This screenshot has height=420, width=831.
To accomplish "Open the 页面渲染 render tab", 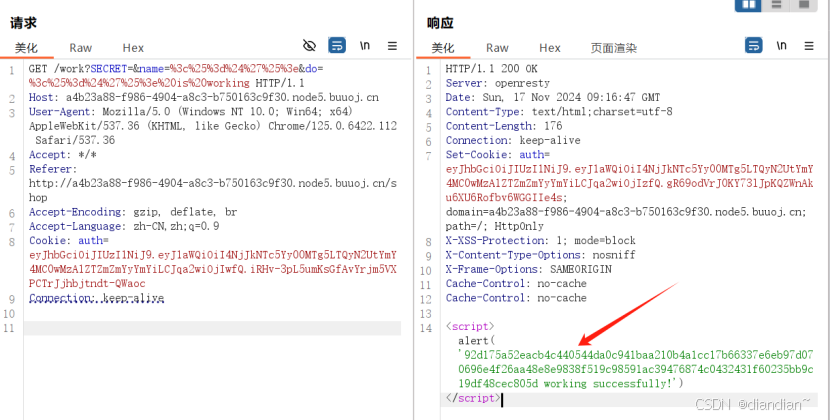I will click(x=614, y=48).
